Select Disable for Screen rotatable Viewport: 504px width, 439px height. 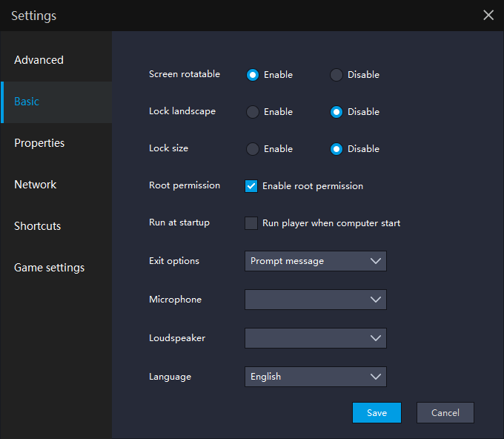(336, 75)
